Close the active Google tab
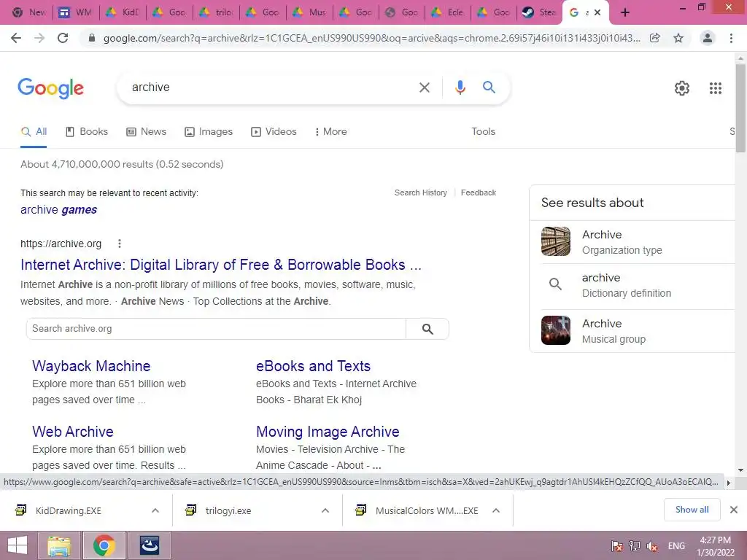This screenshot has width=747, height=560. pos(597,13)
